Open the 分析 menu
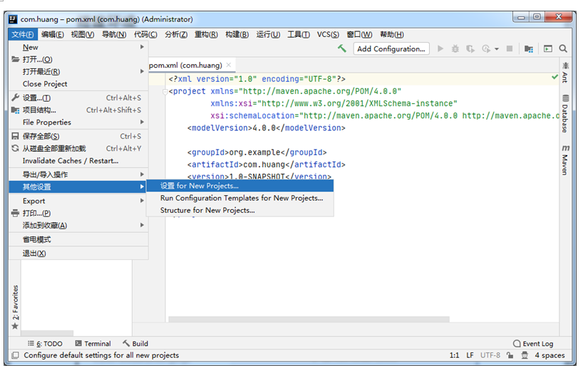588x368 pixels. point(176,34)
